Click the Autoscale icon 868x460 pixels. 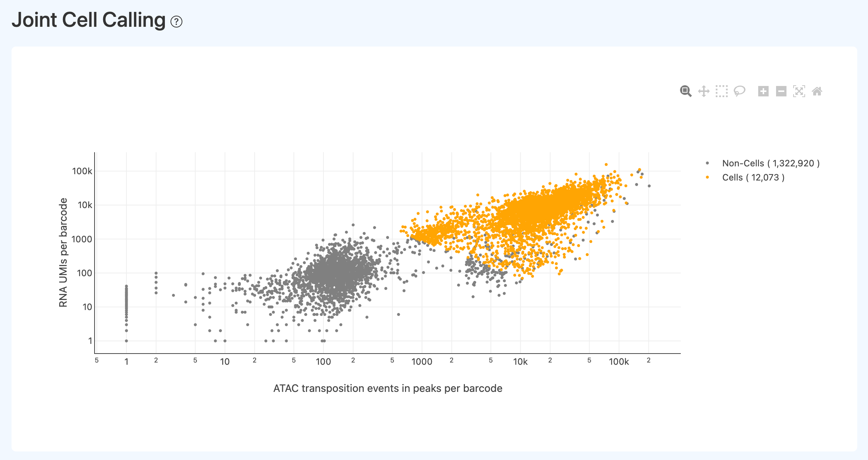(799, 91)
